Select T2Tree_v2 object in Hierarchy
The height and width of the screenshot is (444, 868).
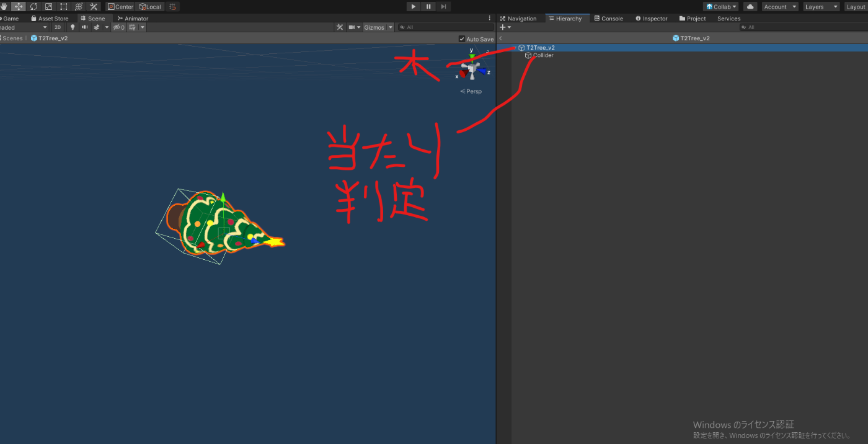(x=541, y=48)
